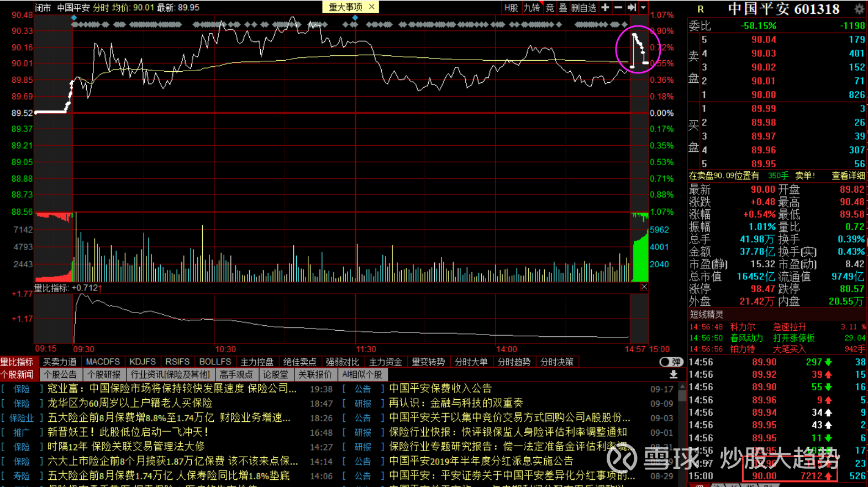
Task: Select the 买卖力道 tab
Action: [x=60, y=362]
